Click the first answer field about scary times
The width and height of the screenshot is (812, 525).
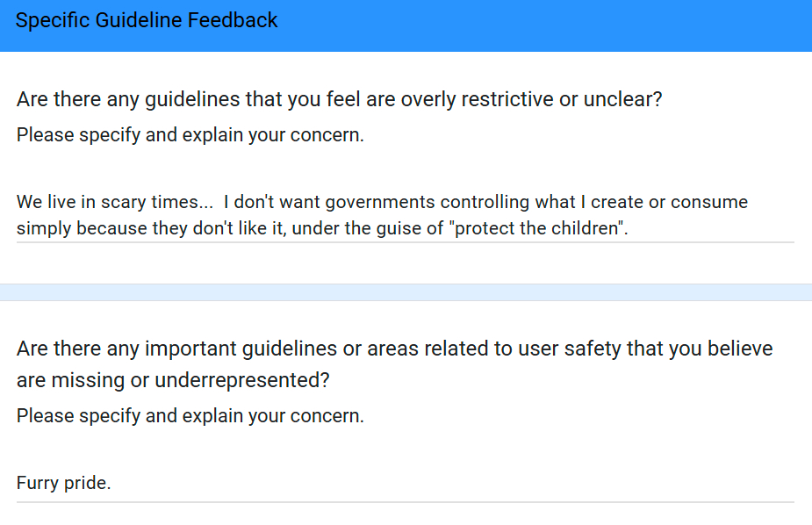[x=404, y=215]
